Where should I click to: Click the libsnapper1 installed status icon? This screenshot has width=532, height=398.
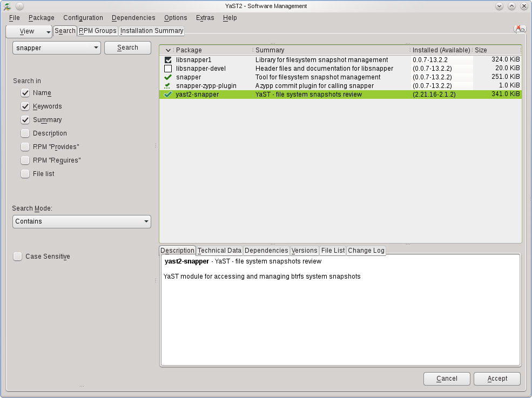[x=168, y=60]
